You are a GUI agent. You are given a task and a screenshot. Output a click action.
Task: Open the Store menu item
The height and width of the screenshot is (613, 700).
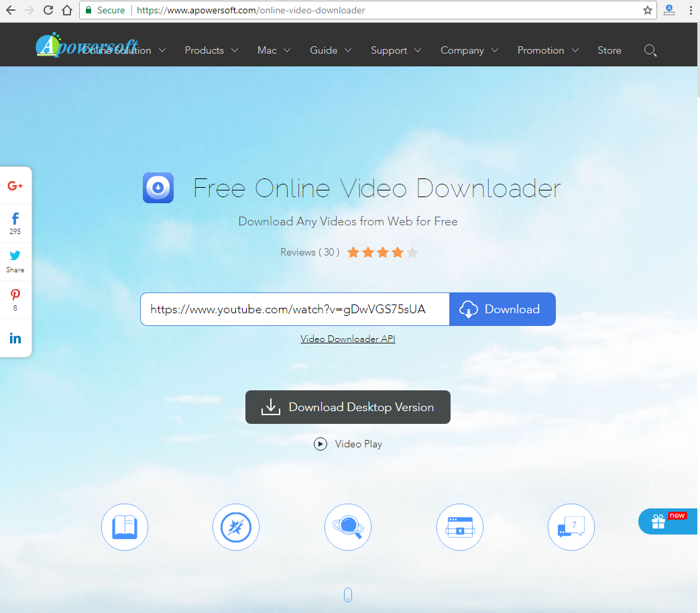pos(609,50)
